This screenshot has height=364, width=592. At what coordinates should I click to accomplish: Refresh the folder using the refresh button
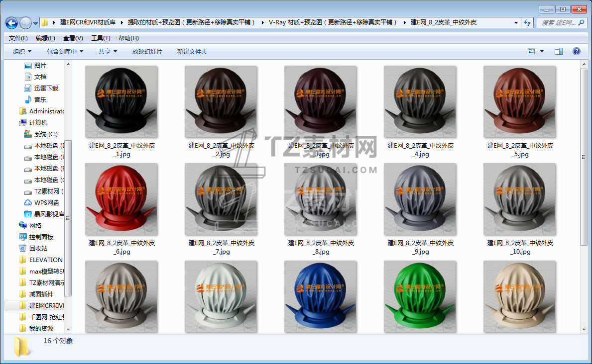(527, 23)
